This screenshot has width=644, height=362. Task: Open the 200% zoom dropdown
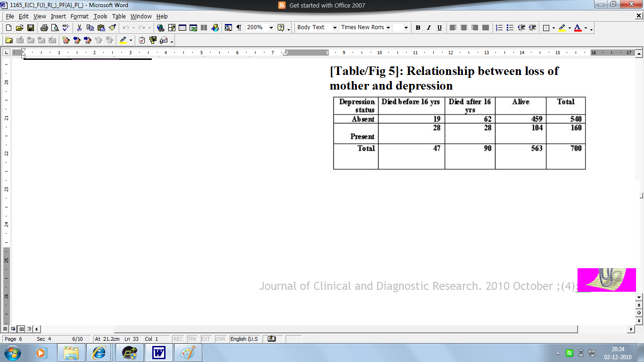pos(271,28)
